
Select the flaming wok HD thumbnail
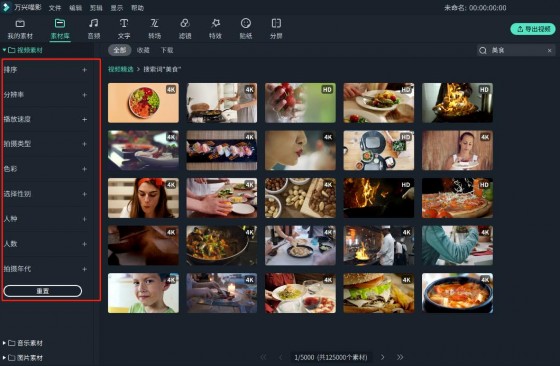(x=458, y=103)
